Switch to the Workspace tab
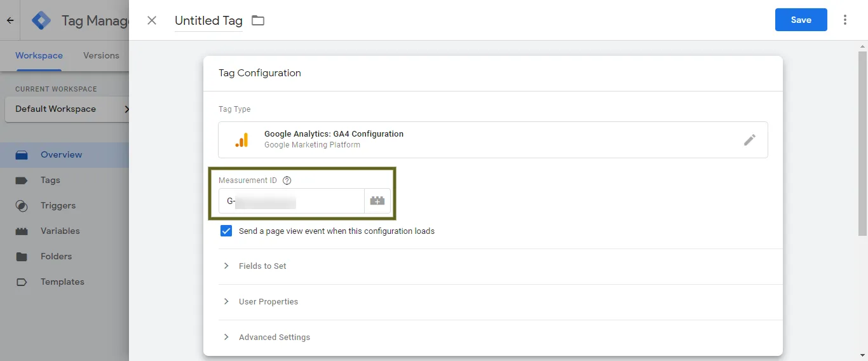868x361 pixels. 39,55
